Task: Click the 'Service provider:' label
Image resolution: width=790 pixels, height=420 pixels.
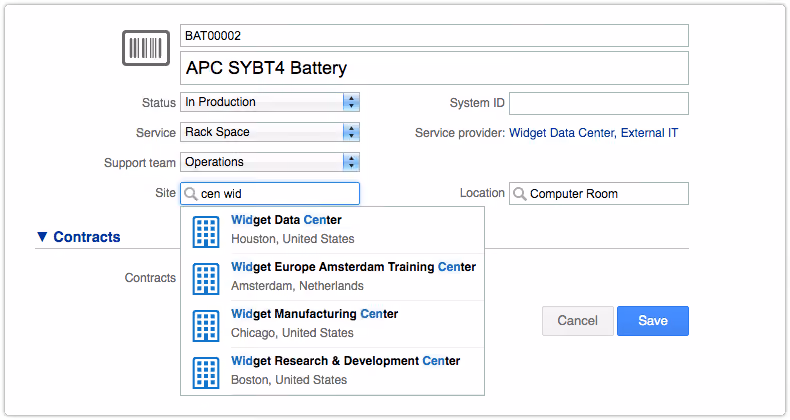Action: click(459, 133)
